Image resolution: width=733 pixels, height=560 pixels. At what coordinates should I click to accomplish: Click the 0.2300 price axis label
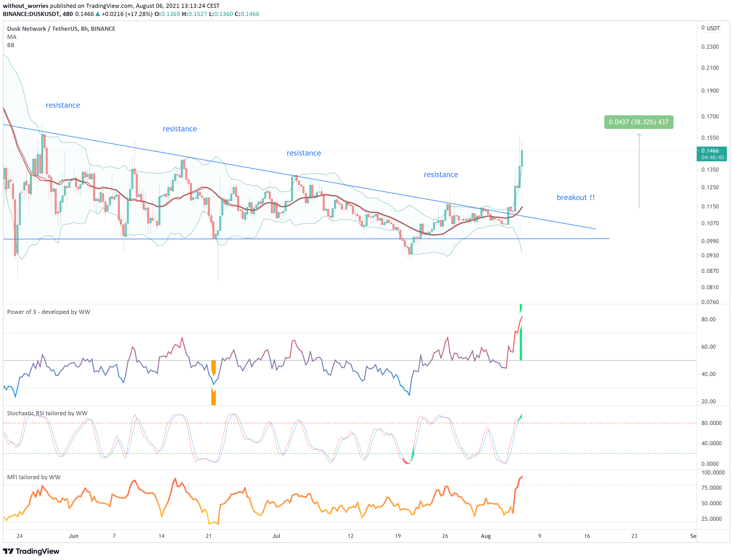coord(710,47)
